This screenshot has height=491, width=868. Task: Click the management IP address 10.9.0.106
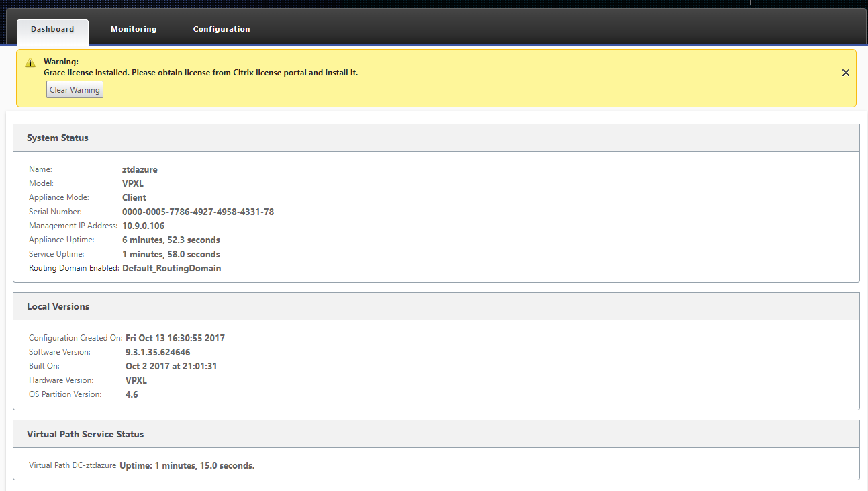[x=143, y=226]
